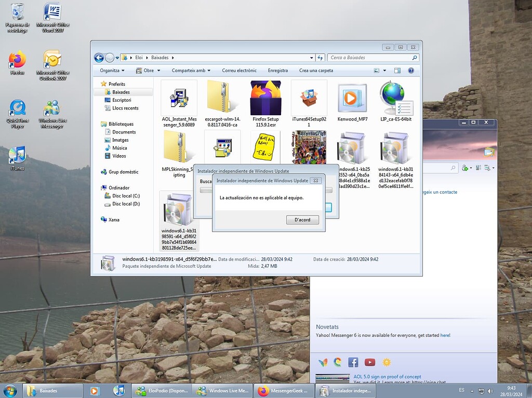The width and height of the screenshot is (532, 398).
Task: Switch to MessengerGeek Firefox taskbar button
Action: (x=283, y=391)
